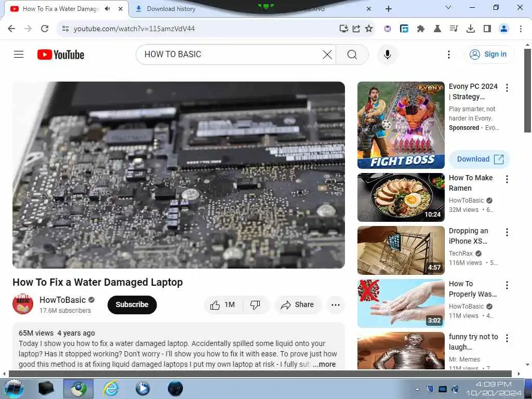Open options menu for How To Make Ramen

point(507,179)
